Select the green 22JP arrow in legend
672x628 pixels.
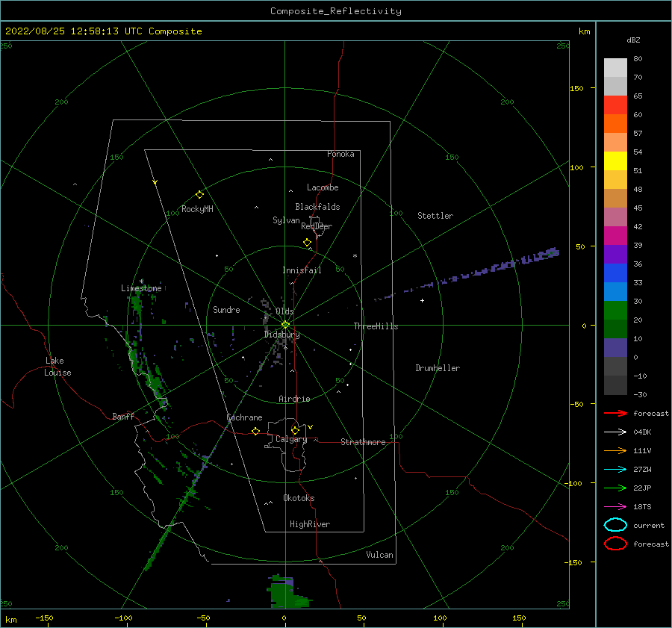[615, 488]
